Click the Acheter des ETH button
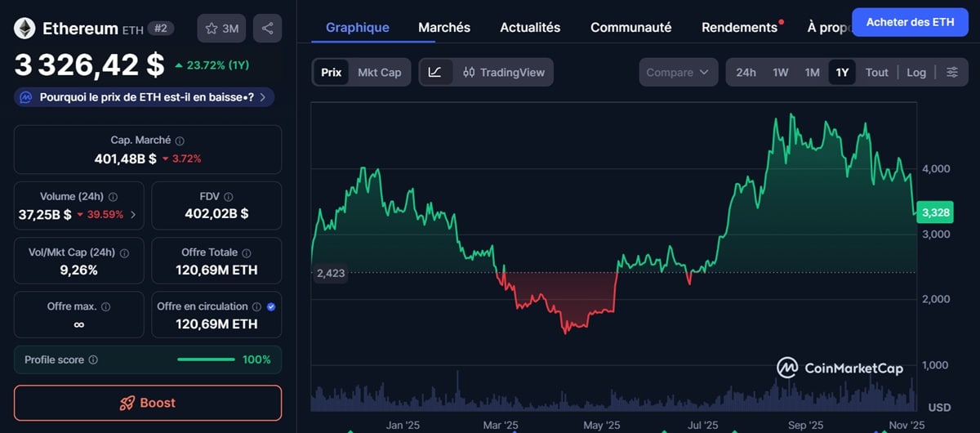980x433 pixels. (910, 22)
